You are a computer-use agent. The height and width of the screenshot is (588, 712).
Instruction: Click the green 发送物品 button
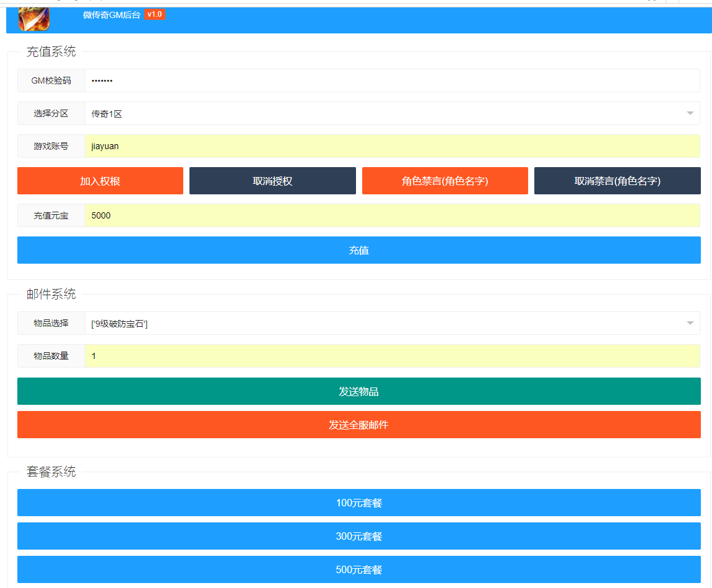(358, 391)
